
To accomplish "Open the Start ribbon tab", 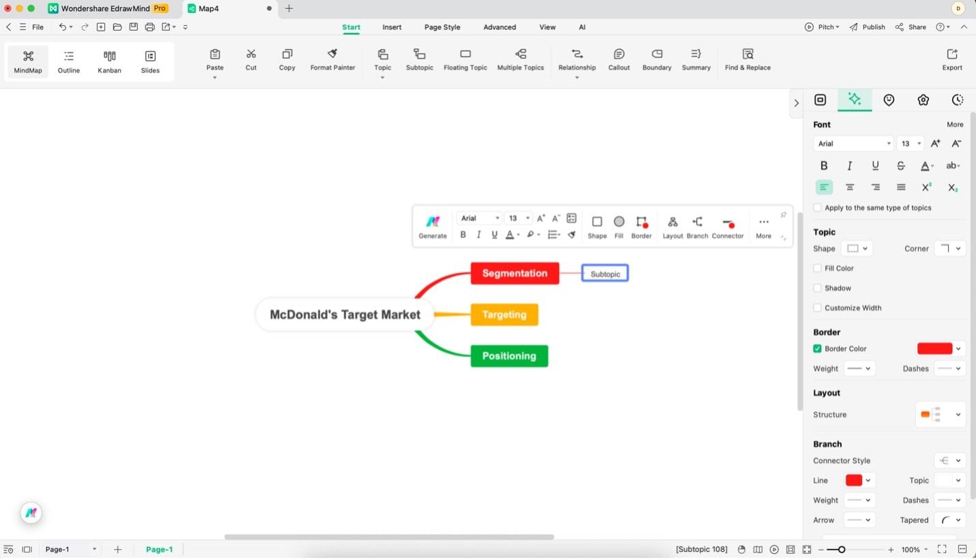I will point(351,27).
